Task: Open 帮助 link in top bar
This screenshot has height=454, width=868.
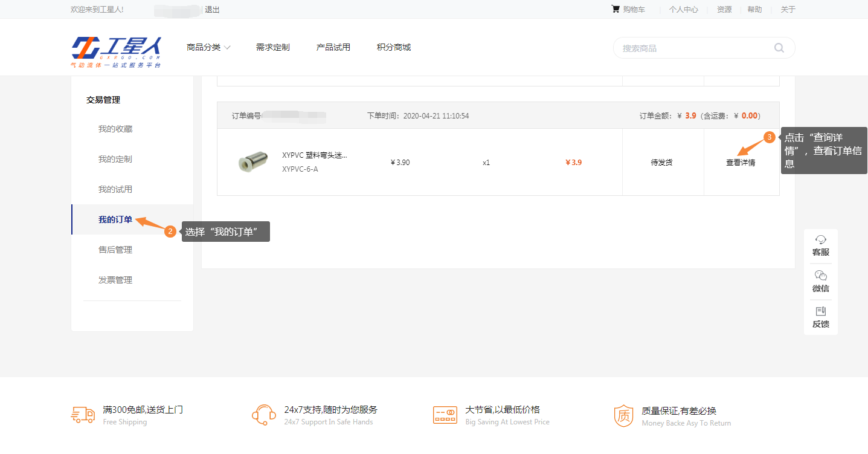Action: click(x=754, y=9)
